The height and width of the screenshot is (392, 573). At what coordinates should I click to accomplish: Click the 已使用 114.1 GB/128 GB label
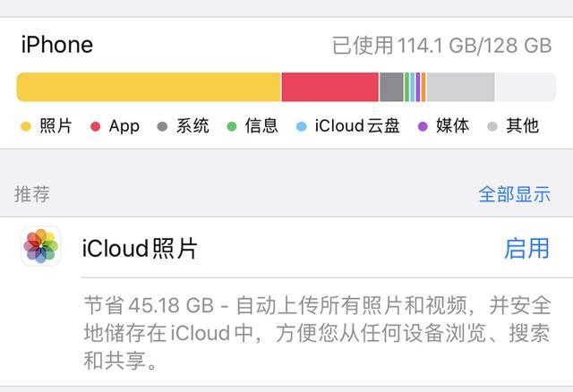(441, 46)
